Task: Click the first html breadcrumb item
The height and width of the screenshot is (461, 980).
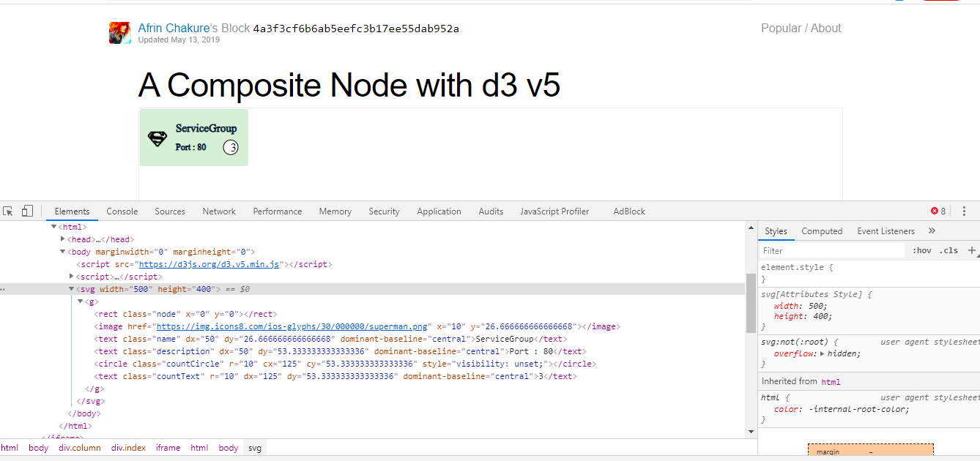Action: tap(10, 447)
